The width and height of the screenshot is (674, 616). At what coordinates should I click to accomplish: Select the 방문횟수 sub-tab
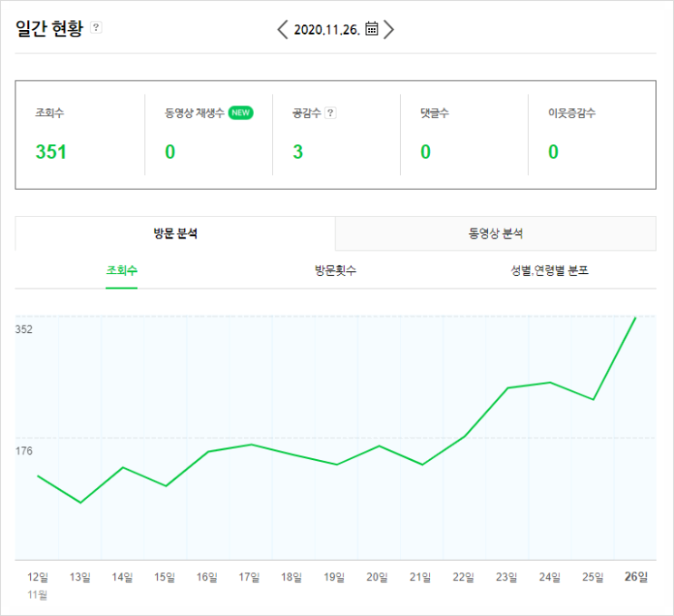tap(336, 270)
